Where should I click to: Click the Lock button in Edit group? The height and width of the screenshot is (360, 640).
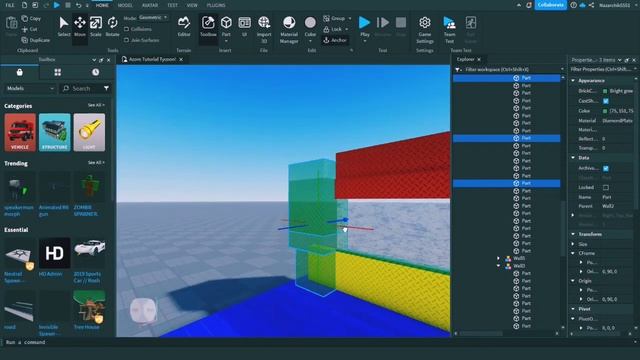[336, 29]
